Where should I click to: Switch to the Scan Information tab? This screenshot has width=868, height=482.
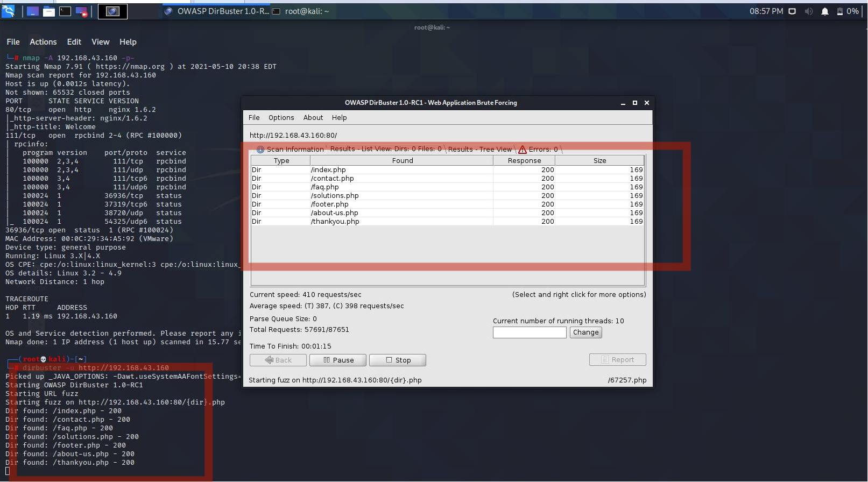pyautogui.click(x=290, y=150)
